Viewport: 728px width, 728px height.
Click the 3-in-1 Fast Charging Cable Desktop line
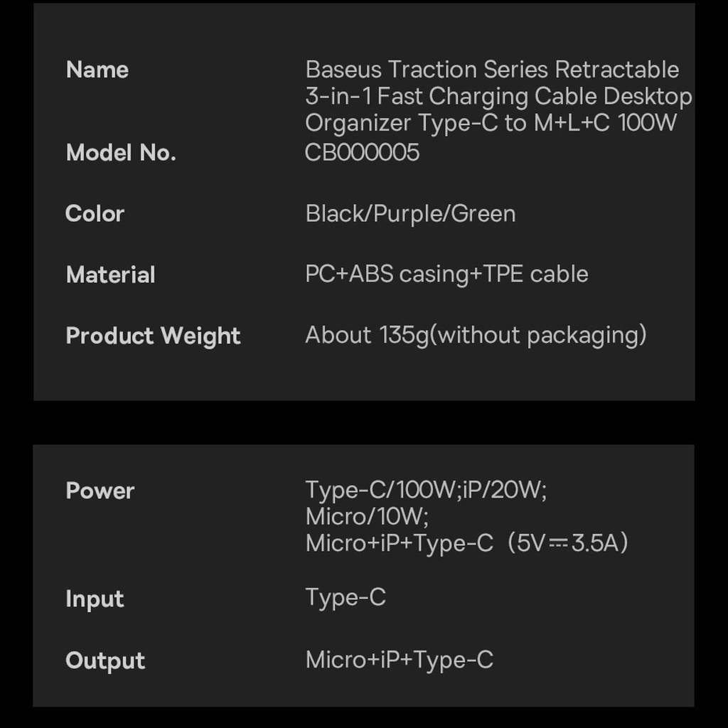point(498,96)
